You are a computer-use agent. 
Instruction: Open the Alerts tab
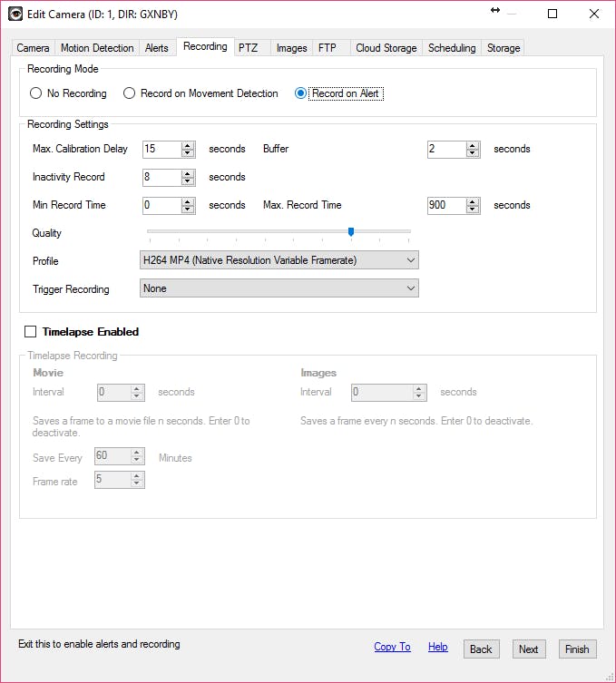[157, 48]
